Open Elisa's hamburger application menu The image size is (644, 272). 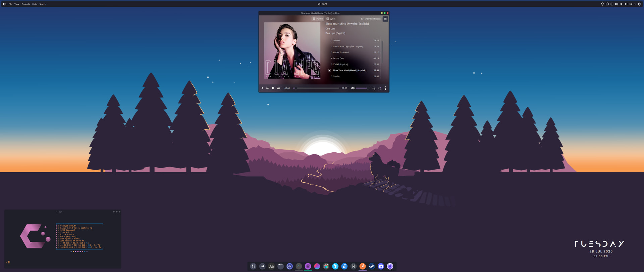pos(385,19)
